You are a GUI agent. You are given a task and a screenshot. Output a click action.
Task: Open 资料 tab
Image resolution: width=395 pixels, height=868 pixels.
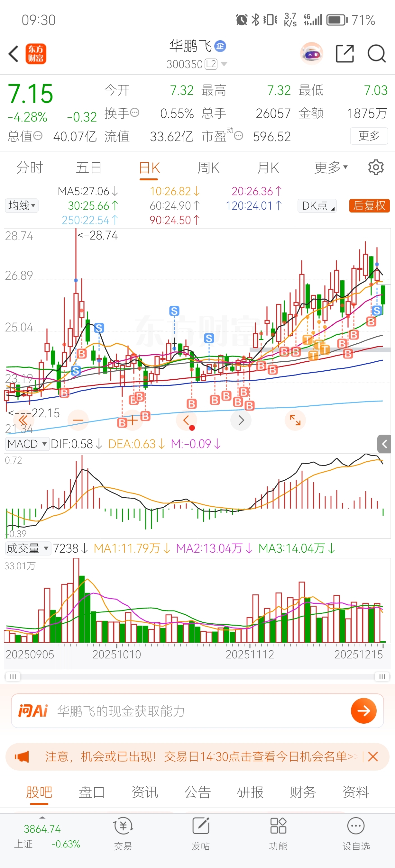[356, 792]
